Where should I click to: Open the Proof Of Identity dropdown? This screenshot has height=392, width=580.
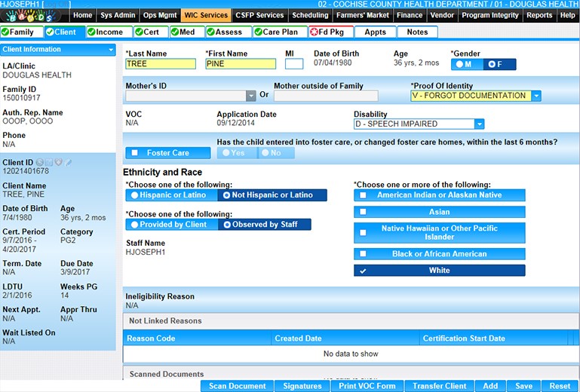[536, 96]
